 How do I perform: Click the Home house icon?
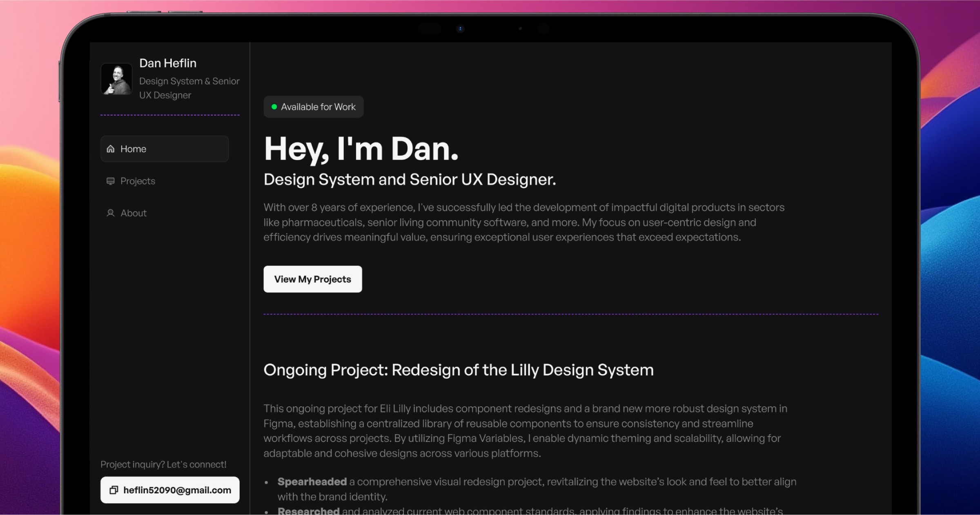click(111, 149)
